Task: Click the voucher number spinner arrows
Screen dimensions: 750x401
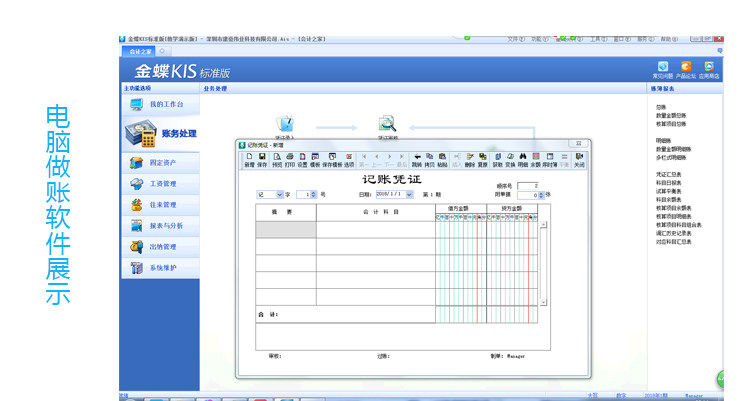Action: tap(314, 194)
